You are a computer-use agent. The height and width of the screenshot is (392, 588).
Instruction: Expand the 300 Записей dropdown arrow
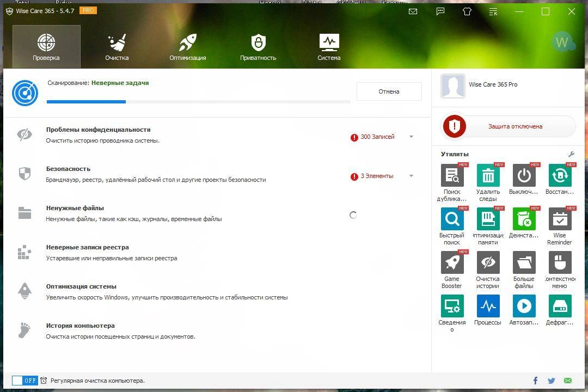coord(412,137)
